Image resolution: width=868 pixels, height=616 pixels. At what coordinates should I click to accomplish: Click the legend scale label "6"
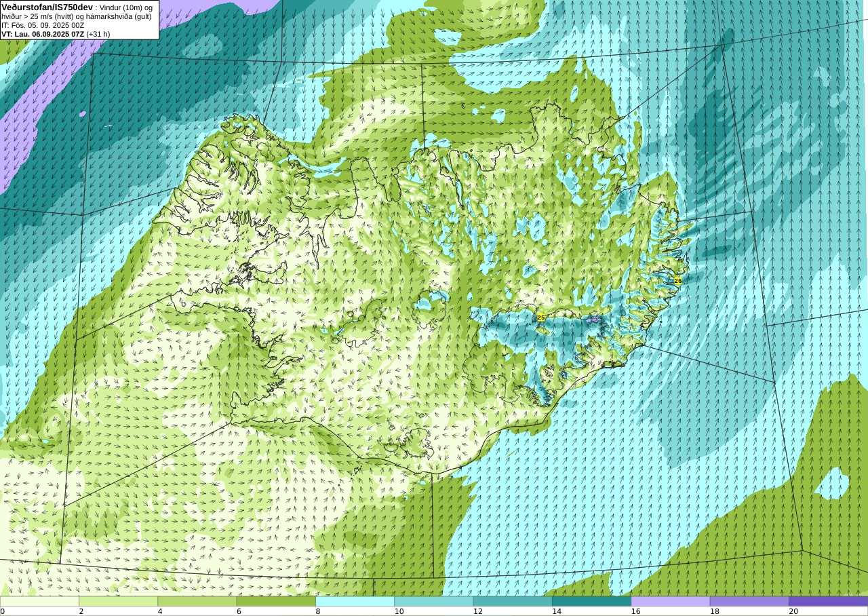tap(239, 611)
